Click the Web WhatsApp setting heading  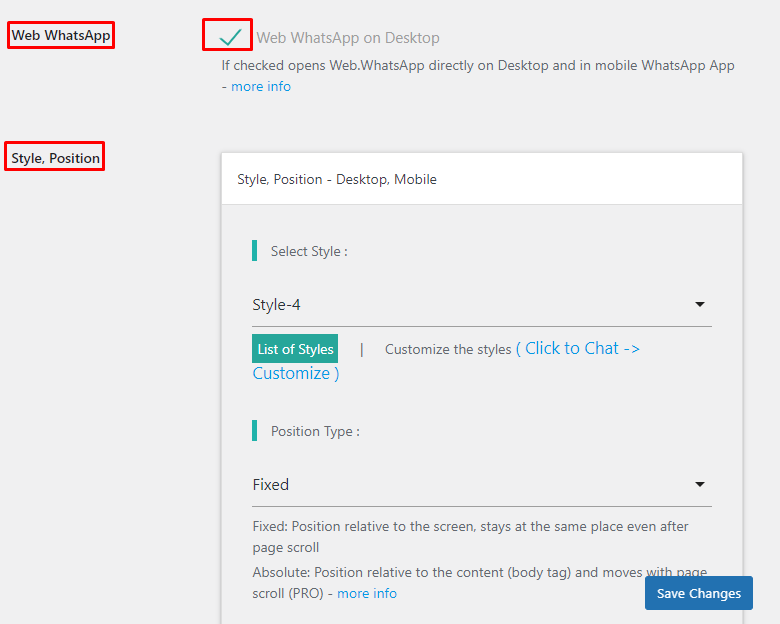click(x=61, y=35)
